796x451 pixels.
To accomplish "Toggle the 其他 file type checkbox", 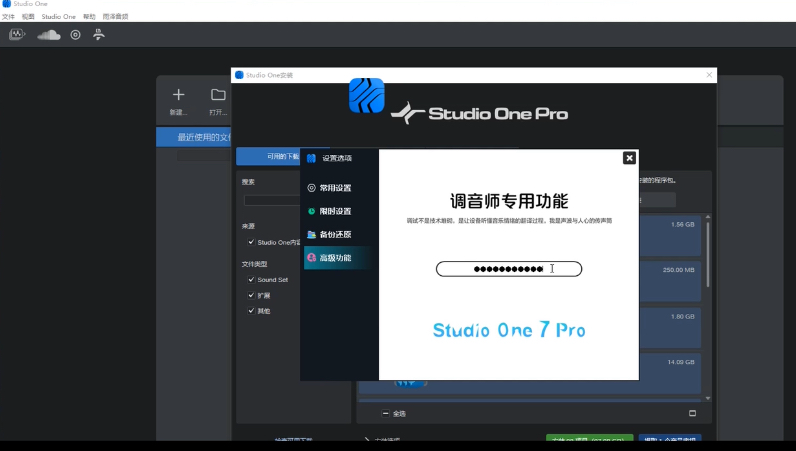I will 251,311.
